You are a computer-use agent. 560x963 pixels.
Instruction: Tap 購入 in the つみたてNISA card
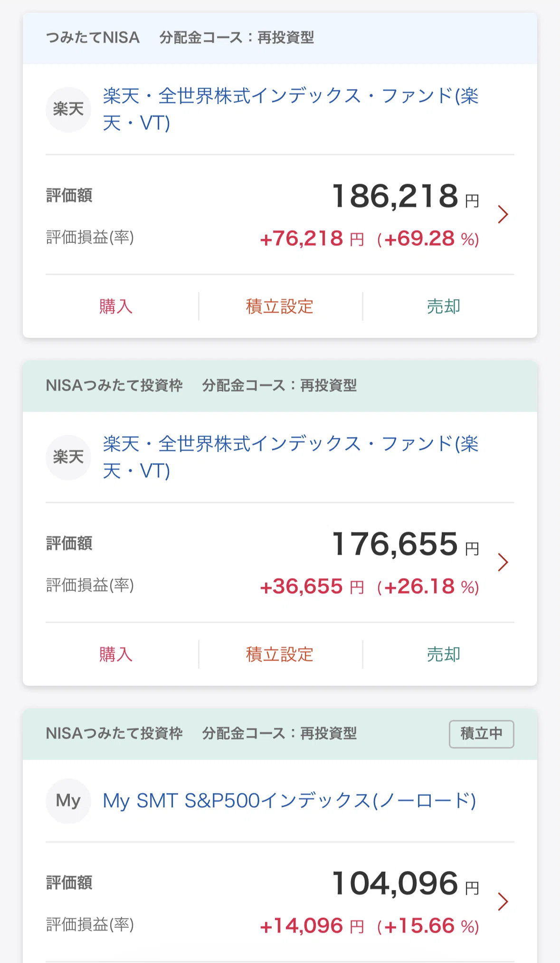click(x=115, y=307)
